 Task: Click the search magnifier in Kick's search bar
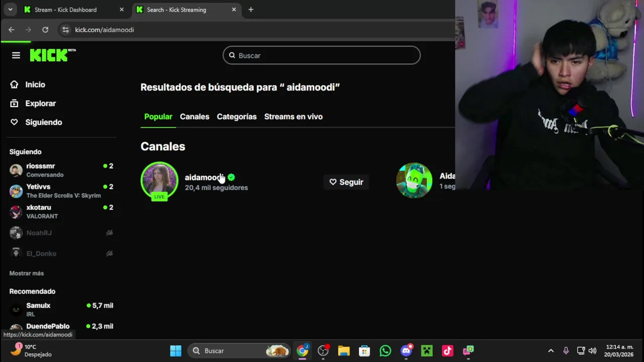pos(232,55)
